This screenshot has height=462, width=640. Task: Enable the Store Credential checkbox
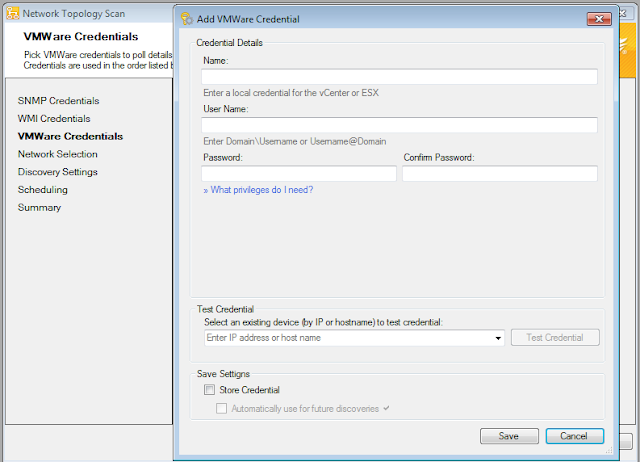point(209,390)
